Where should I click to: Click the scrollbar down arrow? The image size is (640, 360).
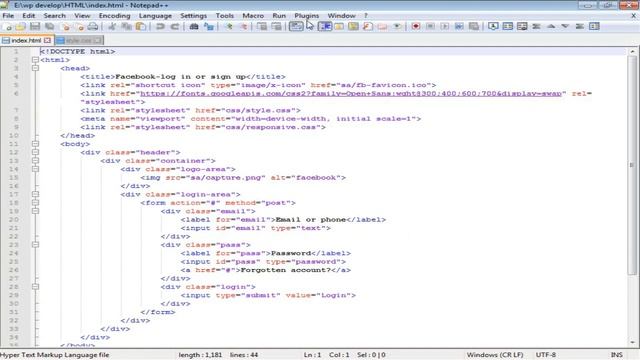pos(632,342)
